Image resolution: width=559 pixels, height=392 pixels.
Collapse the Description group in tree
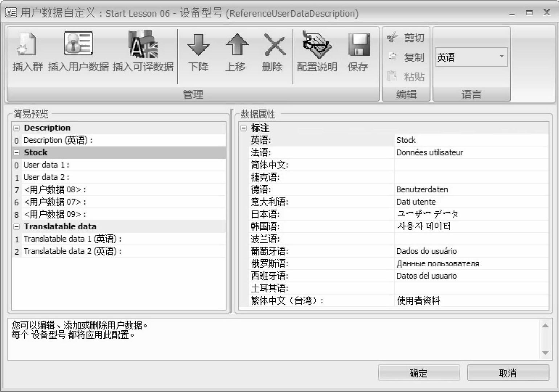tap(17, 128)
